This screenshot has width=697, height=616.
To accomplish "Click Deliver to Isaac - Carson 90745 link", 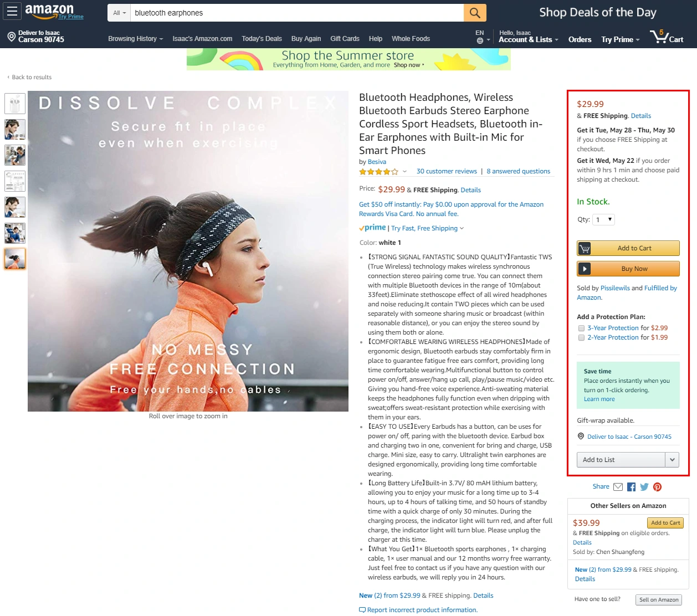I will 629,437.
